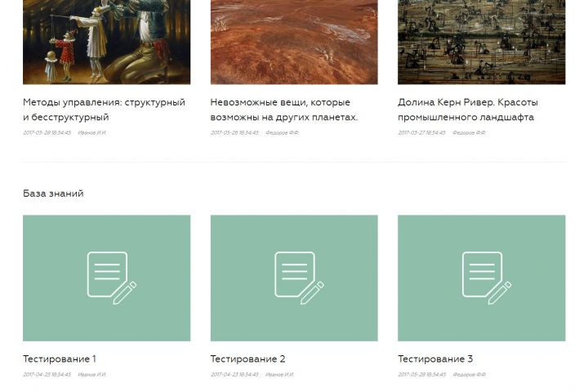This screenshot has width=588, height=392.
Task: Click author Федоров Ф.Ф. under Невозможные вещи article
Action: 282,133
